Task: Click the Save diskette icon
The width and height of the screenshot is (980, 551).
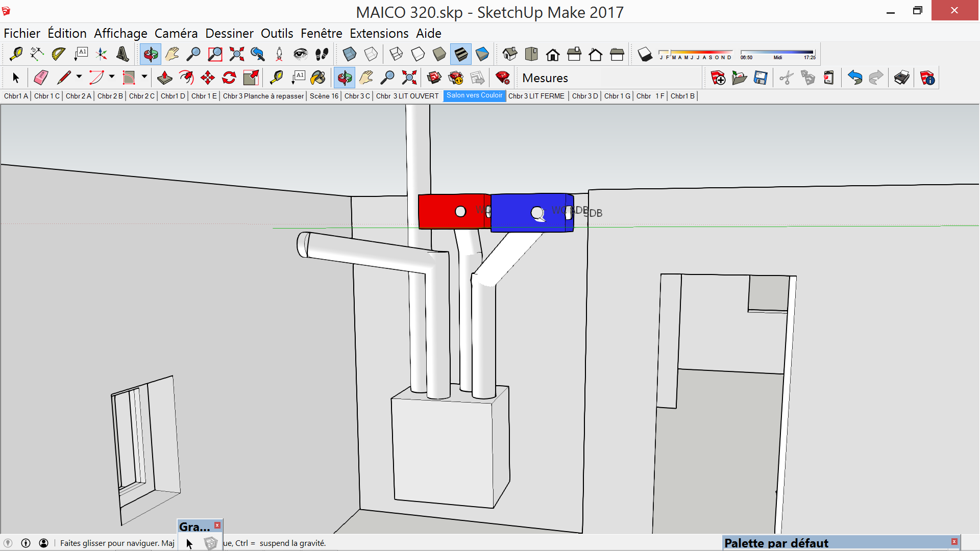Action: tap(761, 78)
